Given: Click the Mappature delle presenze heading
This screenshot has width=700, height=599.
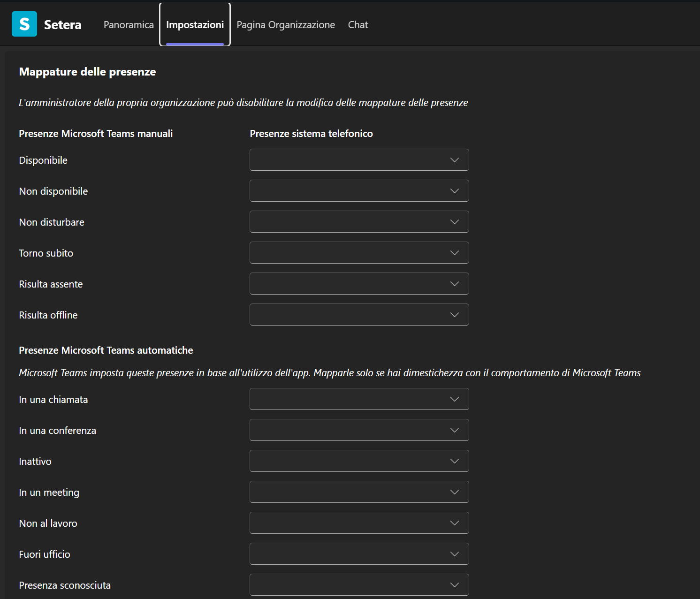Looking at the screenshot, I should [x=87, y=72].
